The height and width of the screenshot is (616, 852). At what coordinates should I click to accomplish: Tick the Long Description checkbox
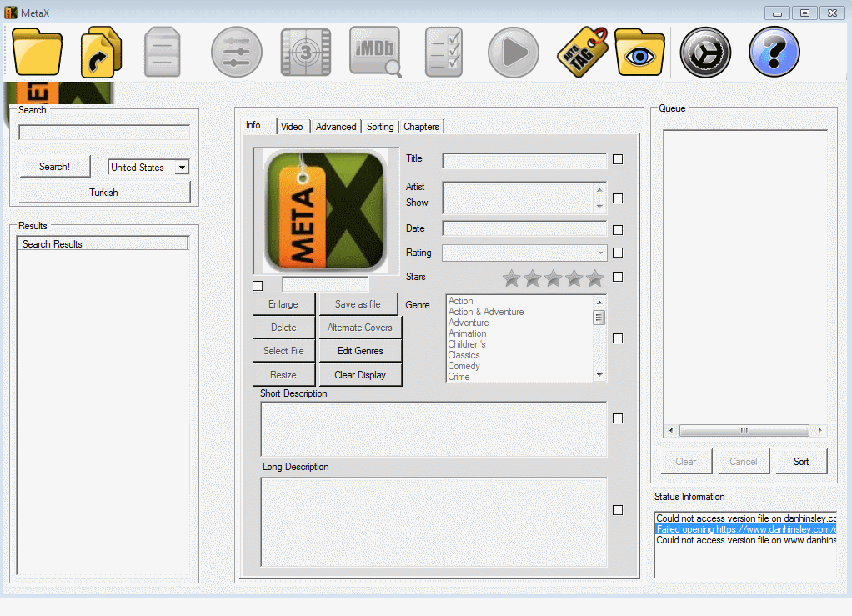click(x=618, y=510)
